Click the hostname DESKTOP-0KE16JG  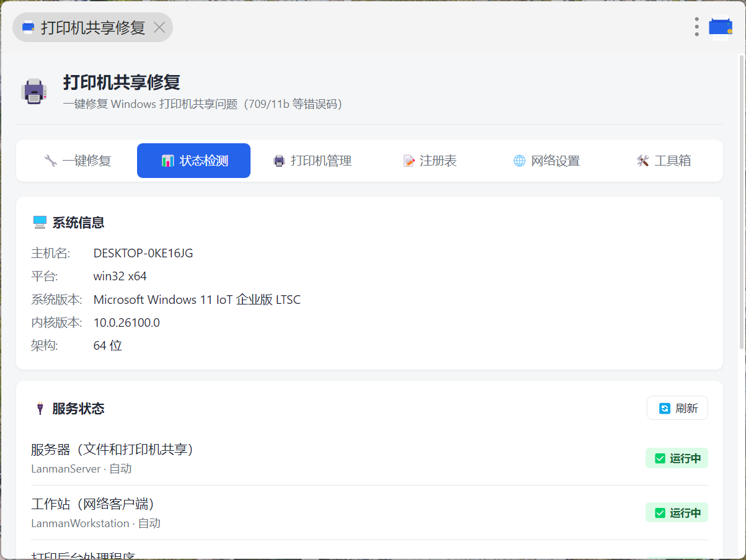(143, 253)
